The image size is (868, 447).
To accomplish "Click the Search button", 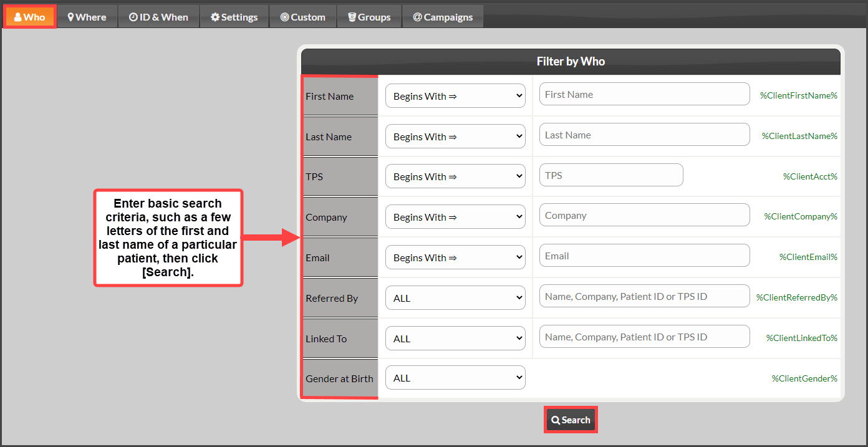I will (x=571, y=420).
